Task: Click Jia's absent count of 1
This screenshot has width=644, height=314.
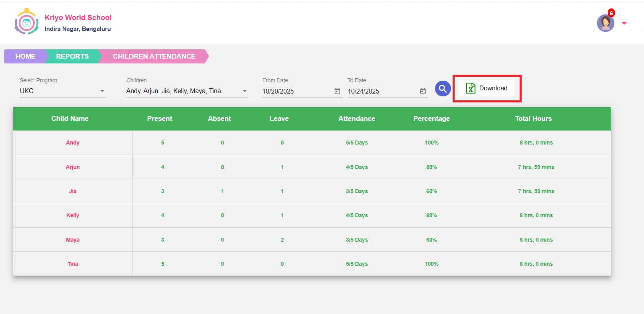Action: (x=222, y=191)
